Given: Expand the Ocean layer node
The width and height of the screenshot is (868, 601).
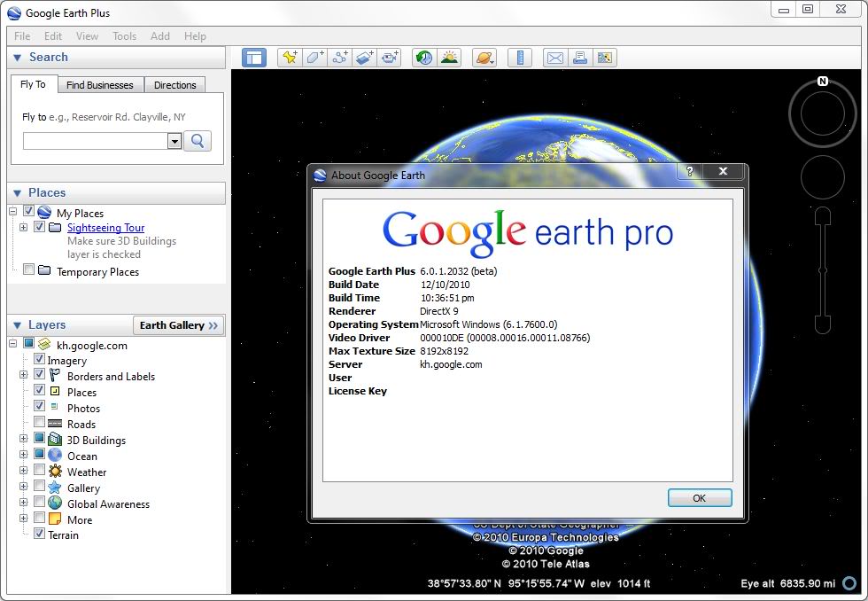Looking at the screenshot, I should (23, 454).
